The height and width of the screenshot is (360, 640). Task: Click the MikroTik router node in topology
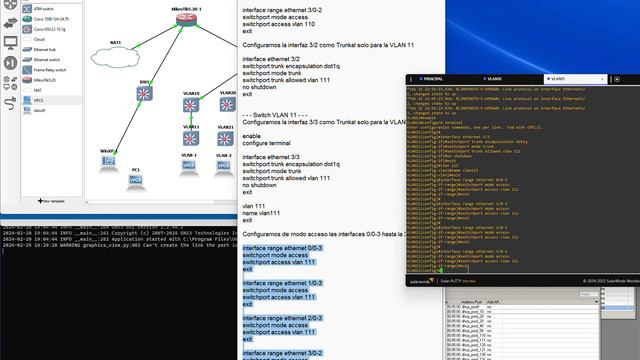point(187,20)
